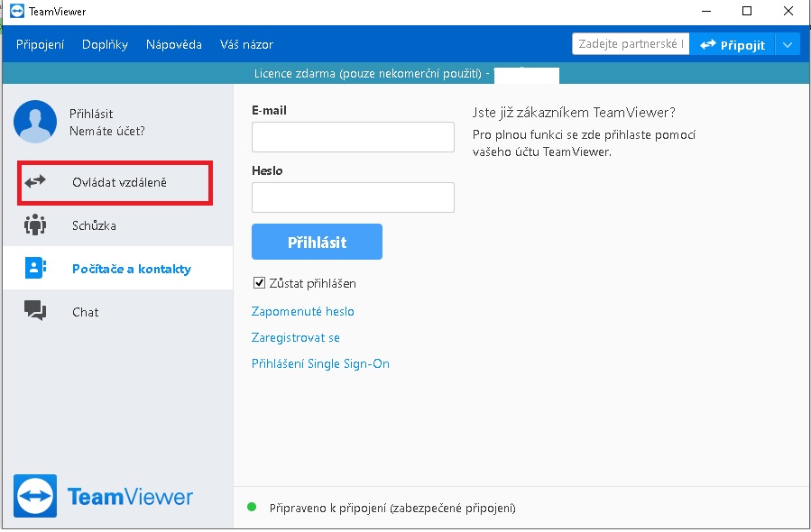Image resolution: width=811 pixels, height=532 pixels.
Task: Click the blue Přihlásit login button
Action: pos(317,242)
